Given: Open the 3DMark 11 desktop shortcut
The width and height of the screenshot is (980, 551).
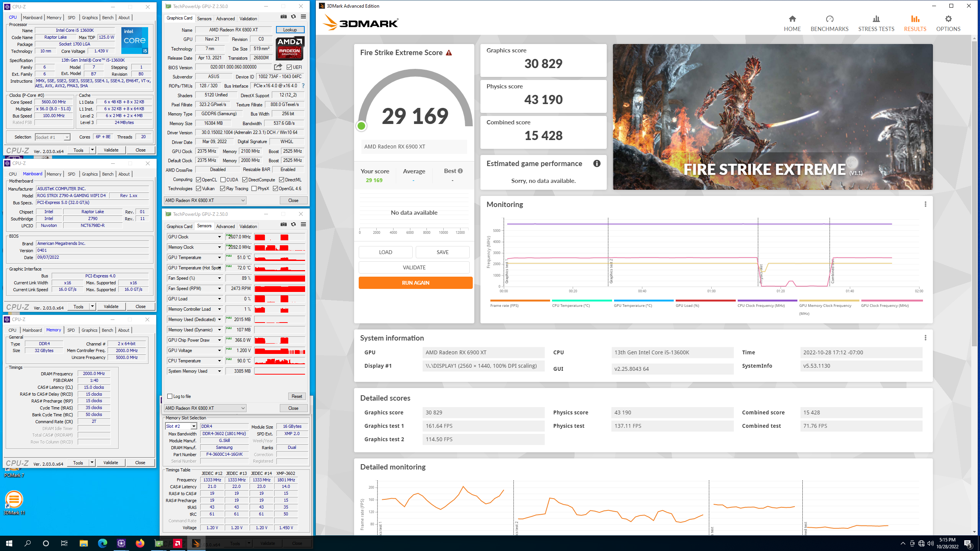Looking at the screenshot, I should (x=14, y=502).
